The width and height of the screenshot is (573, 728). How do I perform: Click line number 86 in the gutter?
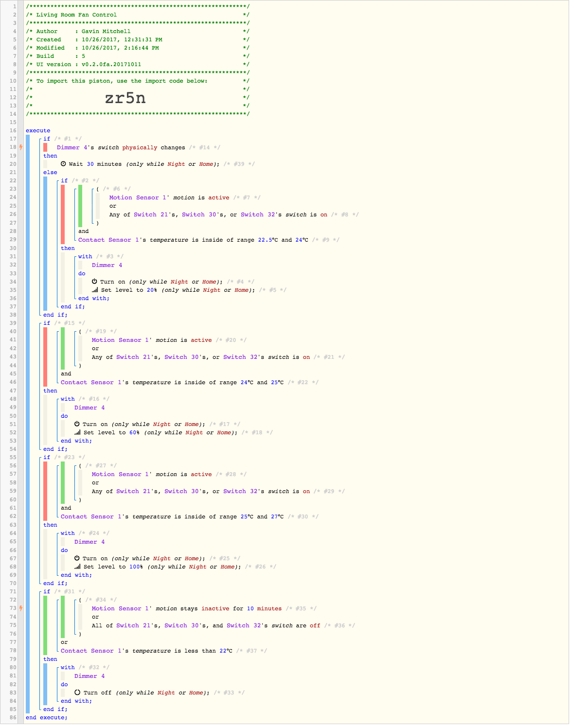13,717
